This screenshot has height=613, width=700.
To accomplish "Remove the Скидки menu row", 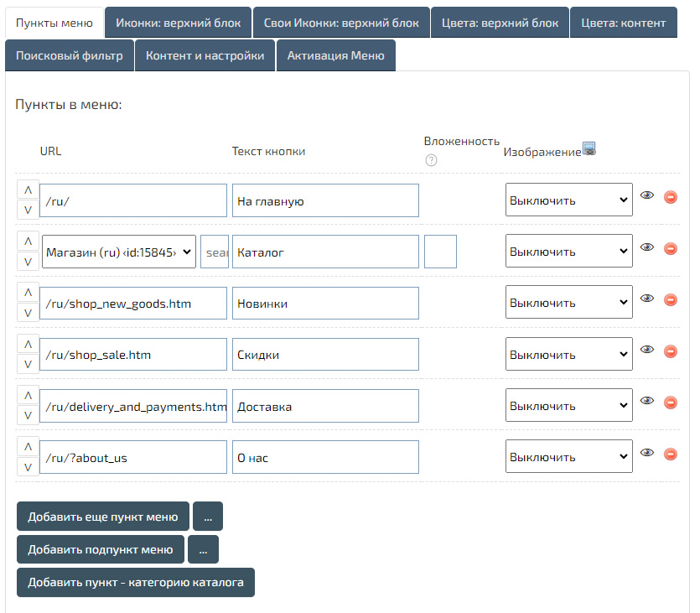I will pyautogui.click(x=671, y=351).
